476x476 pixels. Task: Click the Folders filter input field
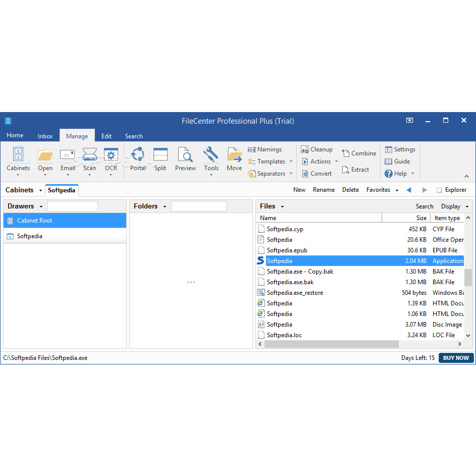click(199, 206)
